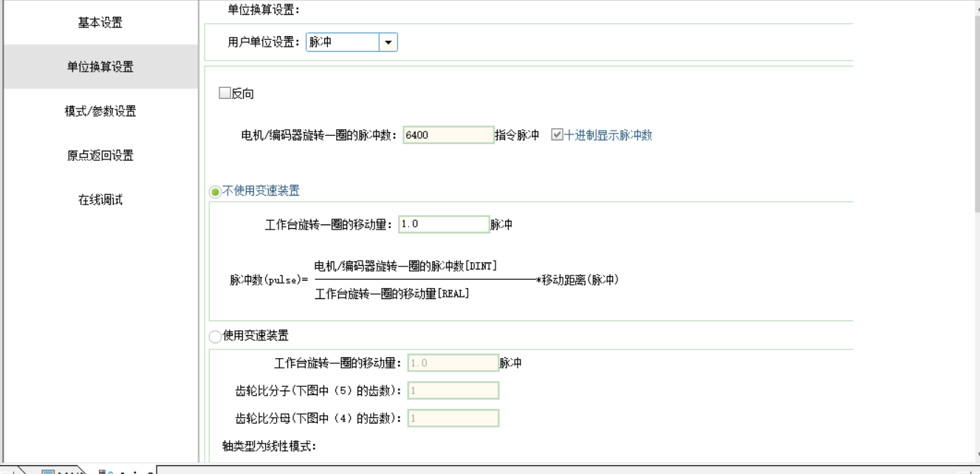Open the 基本设置 settings page
Image resolution: width=980 pixels, height=474 pixels.
click(x=100, y=23)
